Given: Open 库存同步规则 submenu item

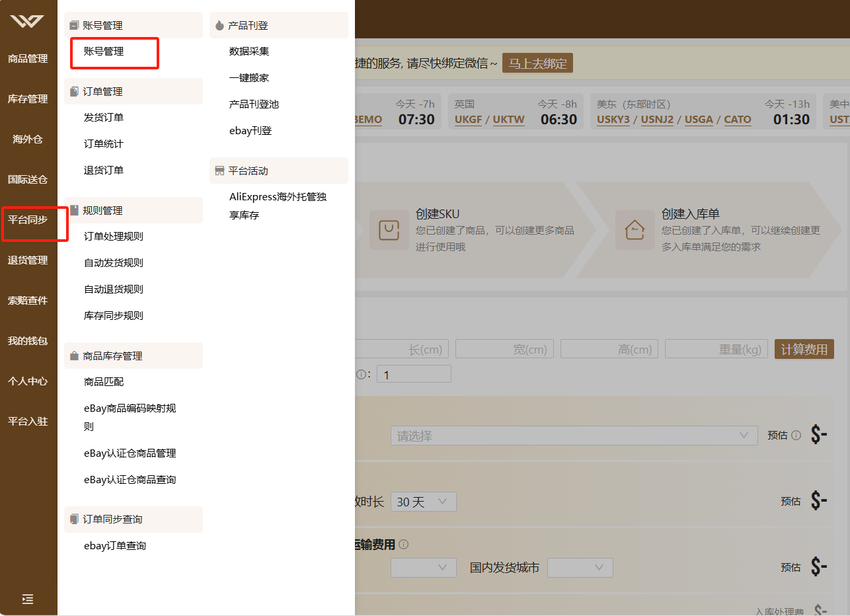Looking at the screenshot, I should coord(114,316).
